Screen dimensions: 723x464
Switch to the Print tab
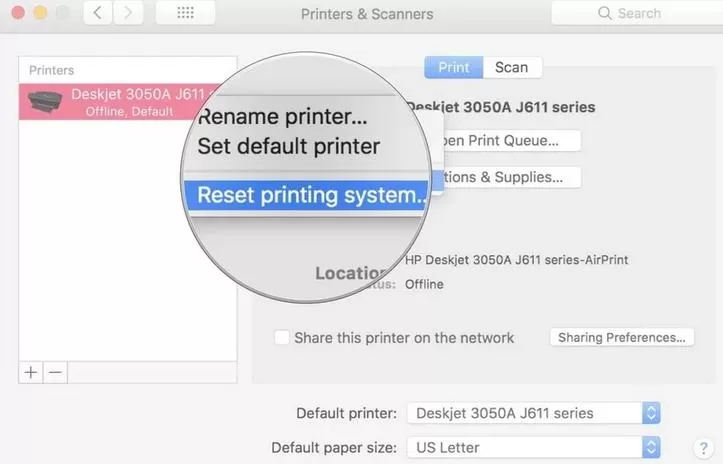point(454,67)
